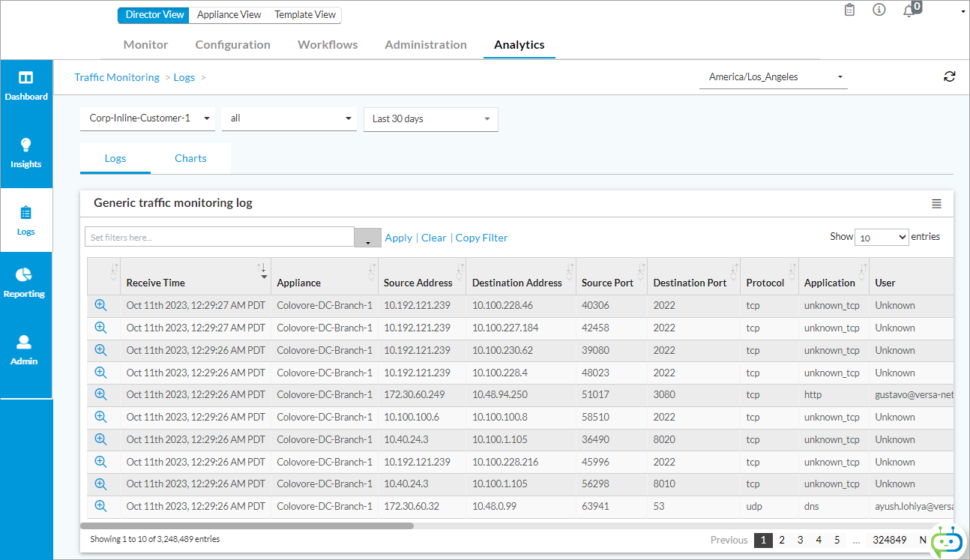Inspect details of the first log entry
970x560 pixels.
click(101, 305)
